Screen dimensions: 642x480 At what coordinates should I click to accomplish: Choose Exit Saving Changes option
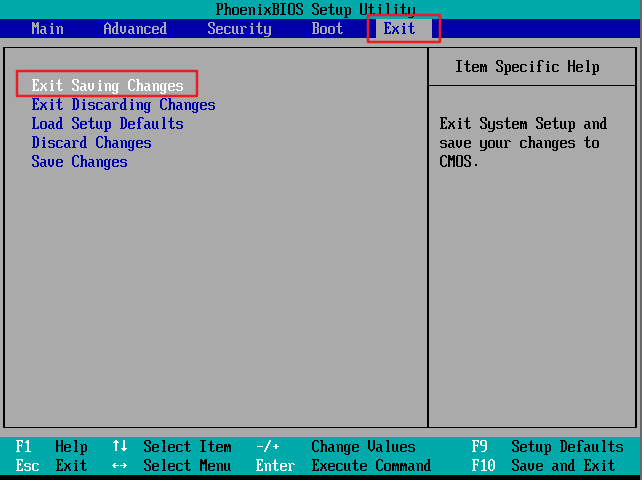(107, 86)
